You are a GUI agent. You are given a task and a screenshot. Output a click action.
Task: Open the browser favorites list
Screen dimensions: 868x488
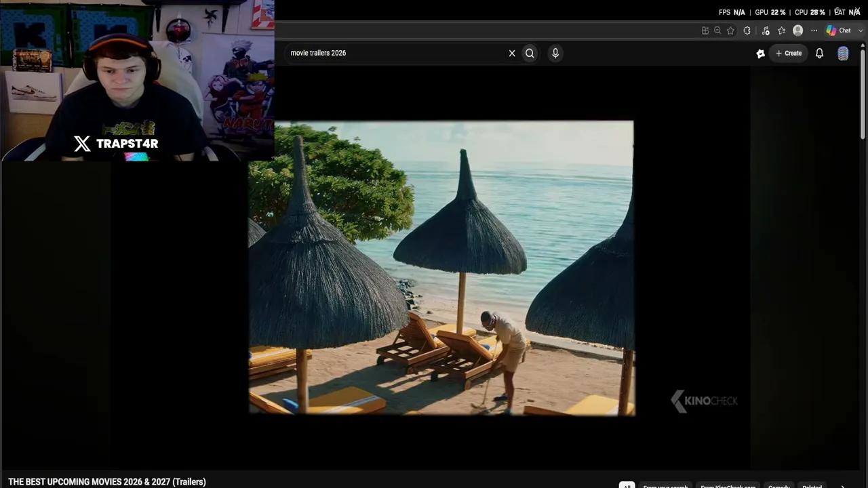pyautogui.click(x=781, y=30)
